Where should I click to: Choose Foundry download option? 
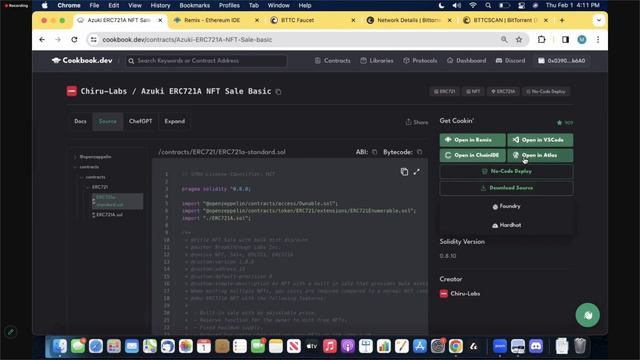coord(506,207)
